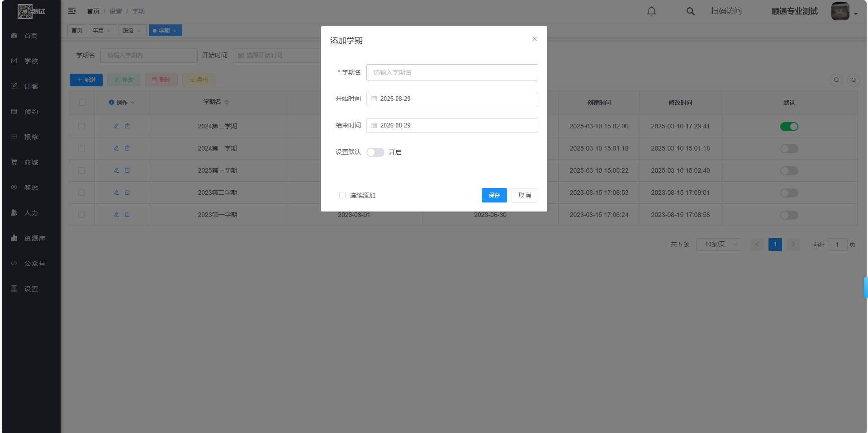Go to 首页 in the breadcrumb

pyautogui.click(x=93, y=11)
